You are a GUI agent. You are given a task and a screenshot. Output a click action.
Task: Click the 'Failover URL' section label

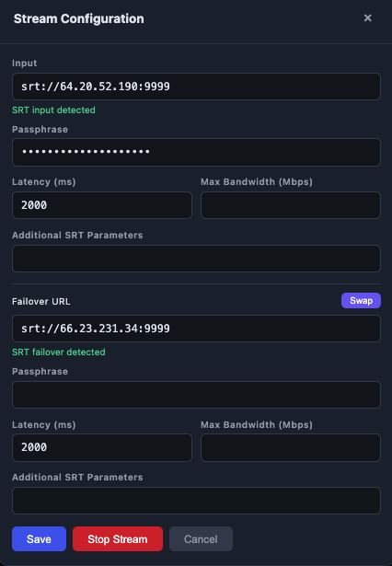[41, 302]
